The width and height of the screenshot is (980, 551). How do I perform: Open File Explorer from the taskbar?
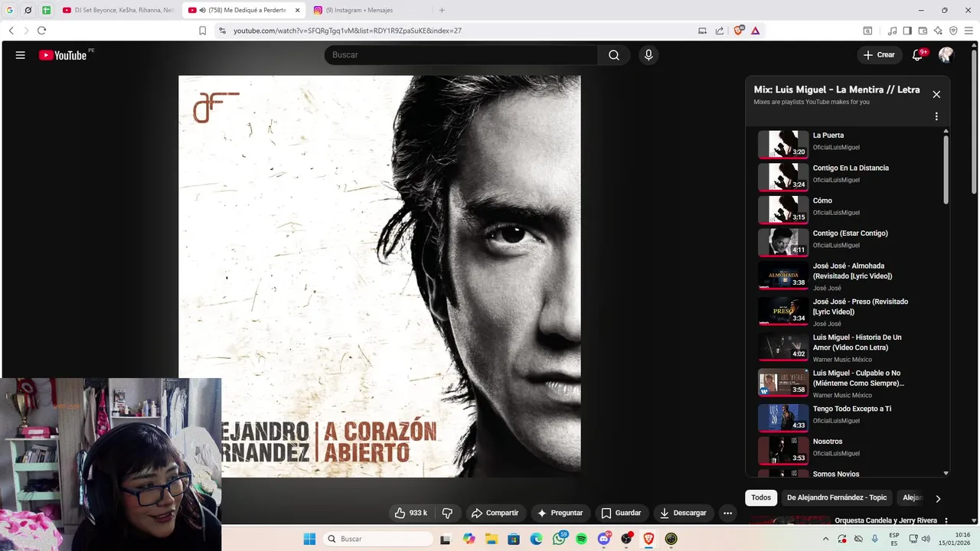tap(492, 539)
